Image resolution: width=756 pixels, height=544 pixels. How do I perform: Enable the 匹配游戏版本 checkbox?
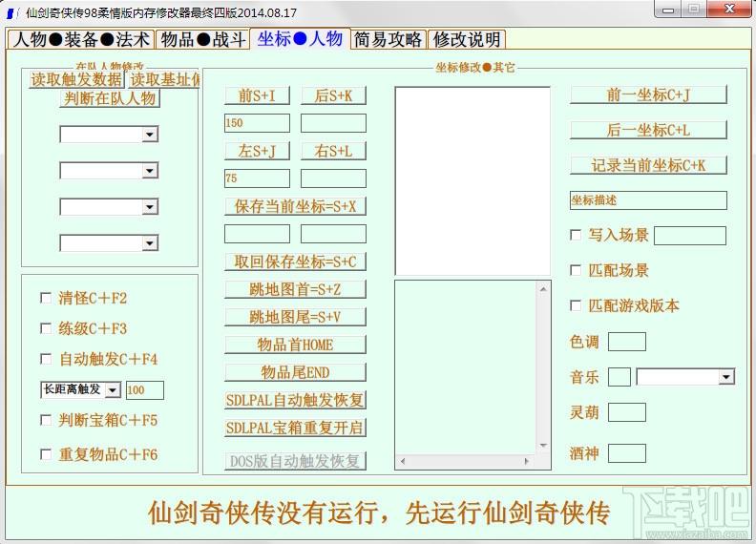pyautogui.click(x=576, y=305)
